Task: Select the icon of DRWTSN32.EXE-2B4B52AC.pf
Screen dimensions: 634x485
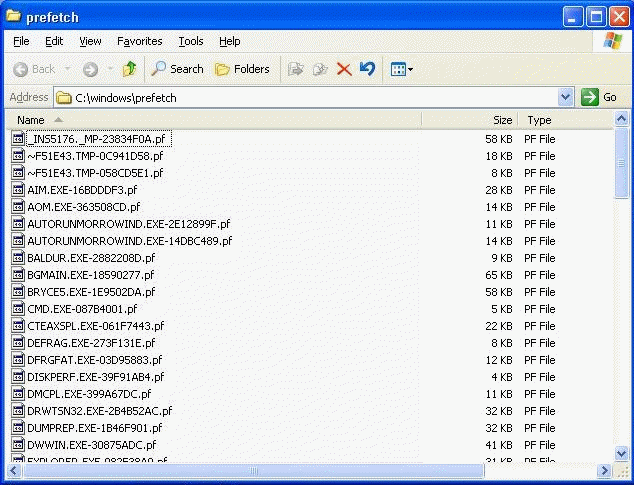Action: pyautogui.click(x=18, y=411)
